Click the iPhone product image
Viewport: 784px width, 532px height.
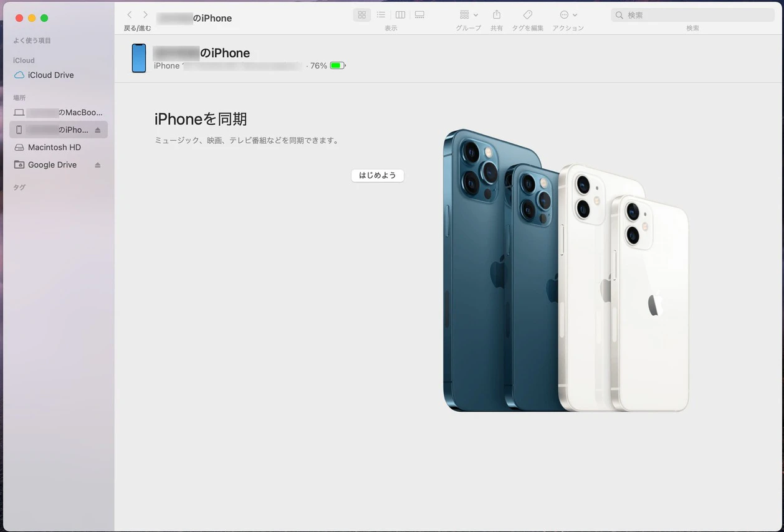click(565, 271)
